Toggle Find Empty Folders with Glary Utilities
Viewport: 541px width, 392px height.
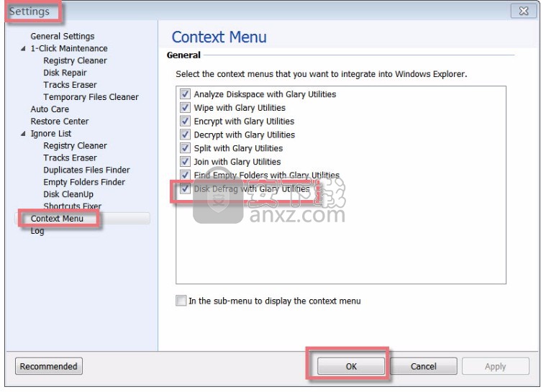pos(185,175)
